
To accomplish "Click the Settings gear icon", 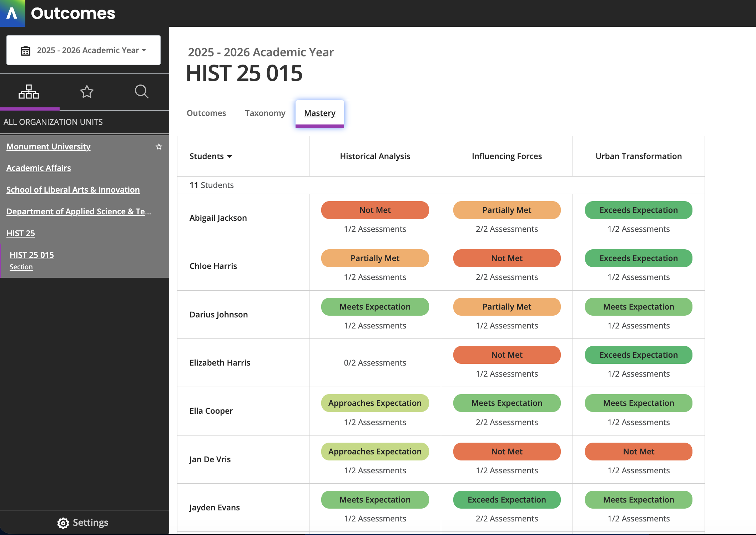I will coord(63,523).
